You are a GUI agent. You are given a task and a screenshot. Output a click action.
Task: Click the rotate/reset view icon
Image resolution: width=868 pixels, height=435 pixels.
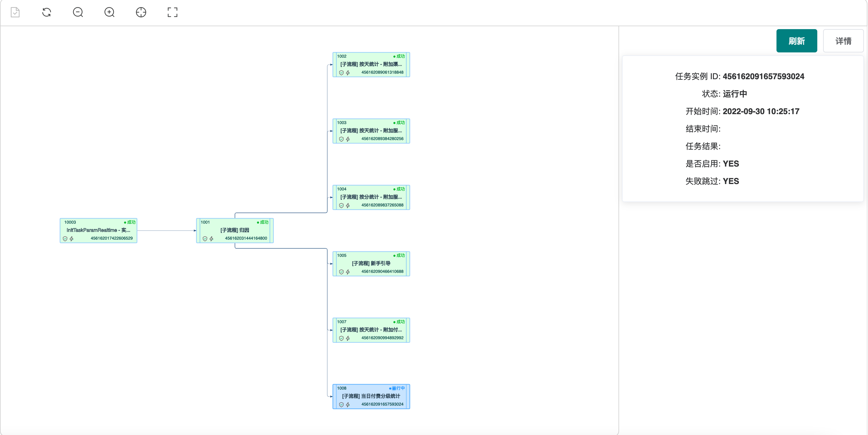(x=47, y=13)
